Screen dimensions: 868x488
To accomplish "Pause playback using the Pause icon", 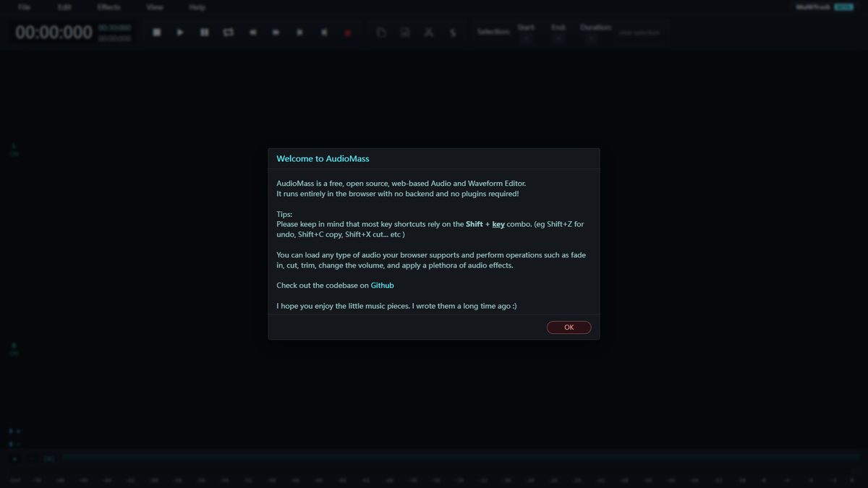I will coord(204,33).
